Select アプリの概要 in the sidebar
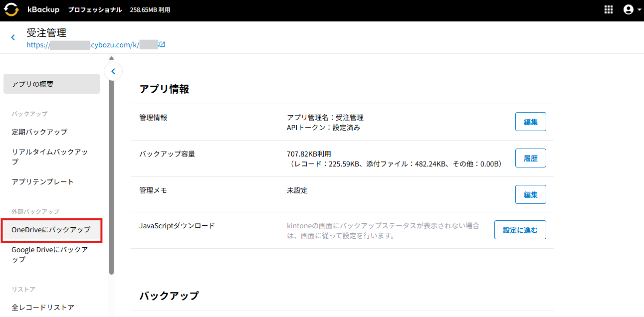644x317 pixels. [51, 84]
